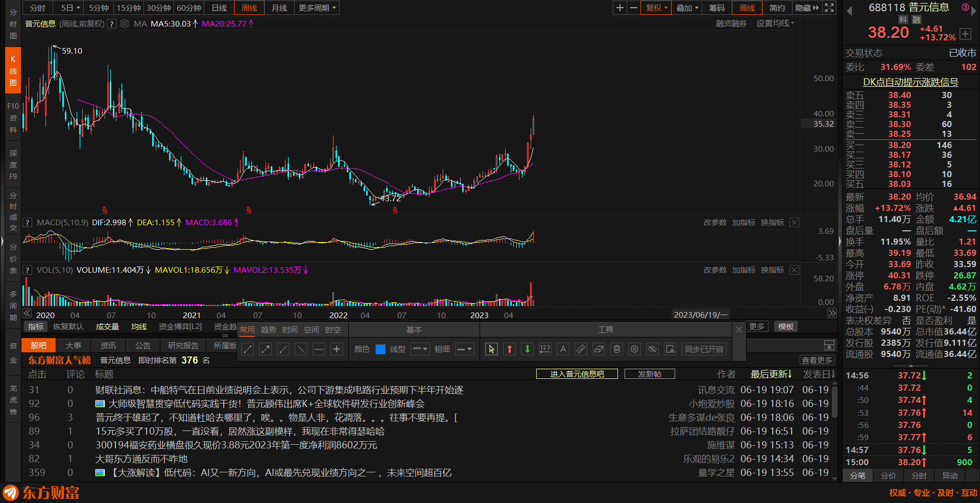Open the 研究报告 tab

(183, 346)
